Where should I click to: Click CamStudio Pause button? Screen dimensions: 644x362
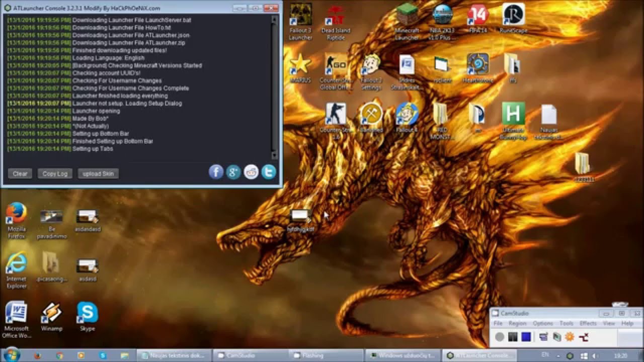click(513, 337)
